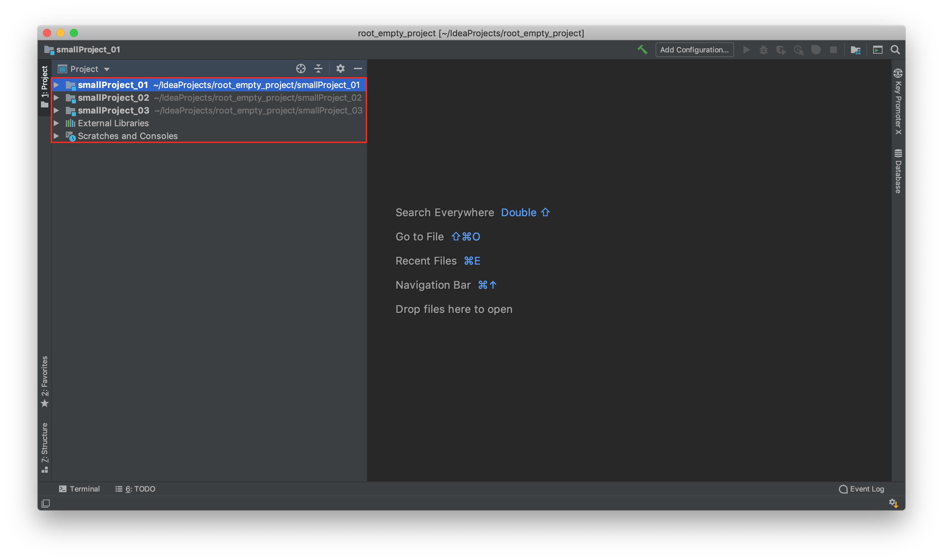
Task: Click the "Navigation Bar" hint text
Action: pyautogui.click(x=433, y=285)
